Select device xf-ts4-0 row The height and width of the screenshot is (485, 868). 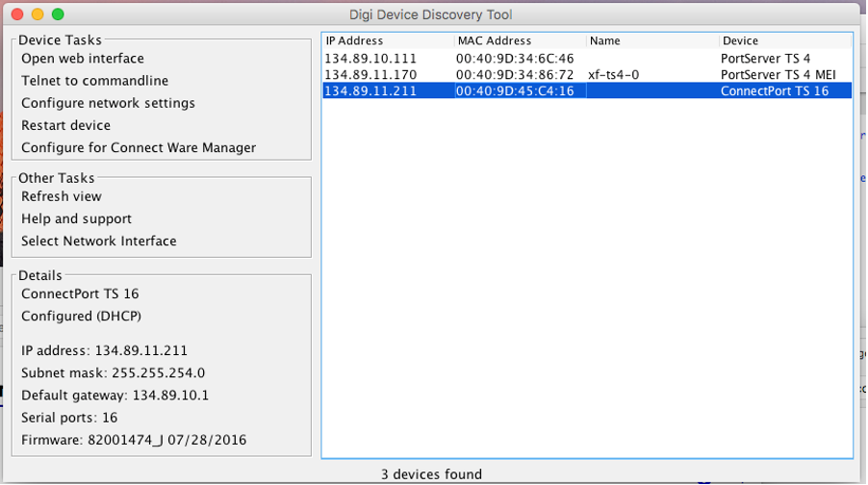coord(613,75)
